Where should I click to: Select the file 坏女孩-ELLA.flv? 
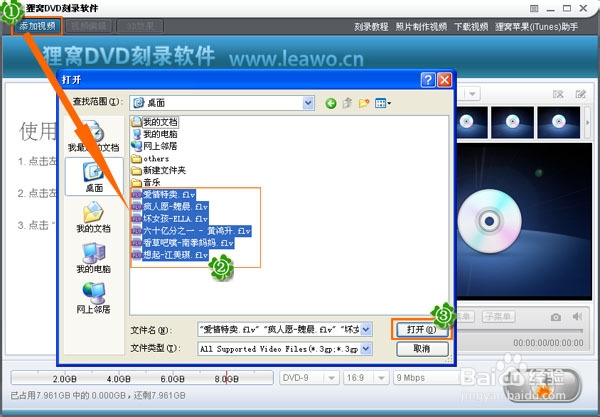tap(170, 219)
